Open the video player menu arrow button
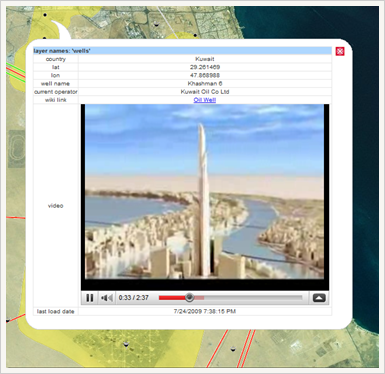This screenshot has width=385, height=374. click(x=319, y=298)
